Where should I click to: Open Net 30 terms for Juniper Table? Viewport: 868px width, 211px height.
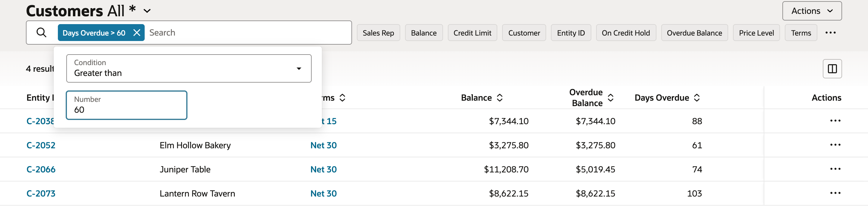[323, 169]
